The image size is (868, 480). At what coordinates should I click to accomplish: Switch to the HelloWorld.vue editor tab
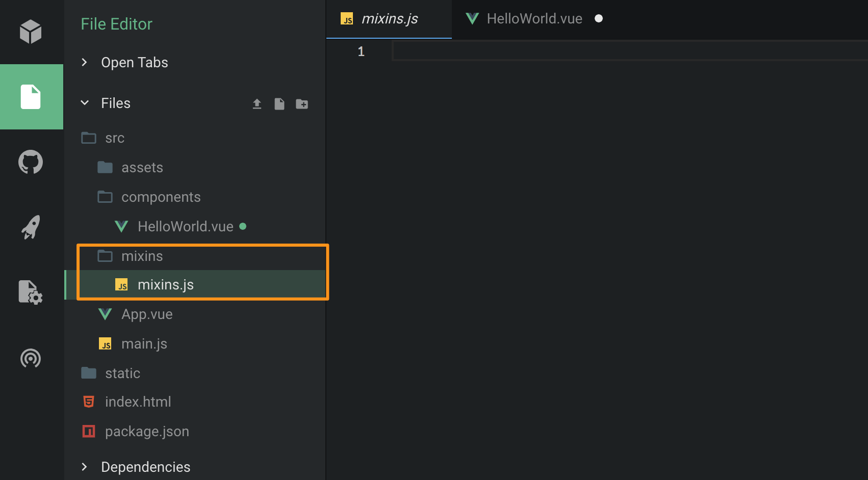click(x=524, y=19)
